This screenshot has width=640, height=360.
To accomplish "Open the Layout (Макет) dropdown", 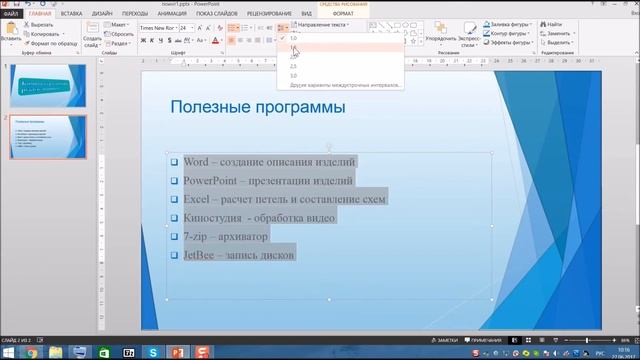I will [117, 25].
